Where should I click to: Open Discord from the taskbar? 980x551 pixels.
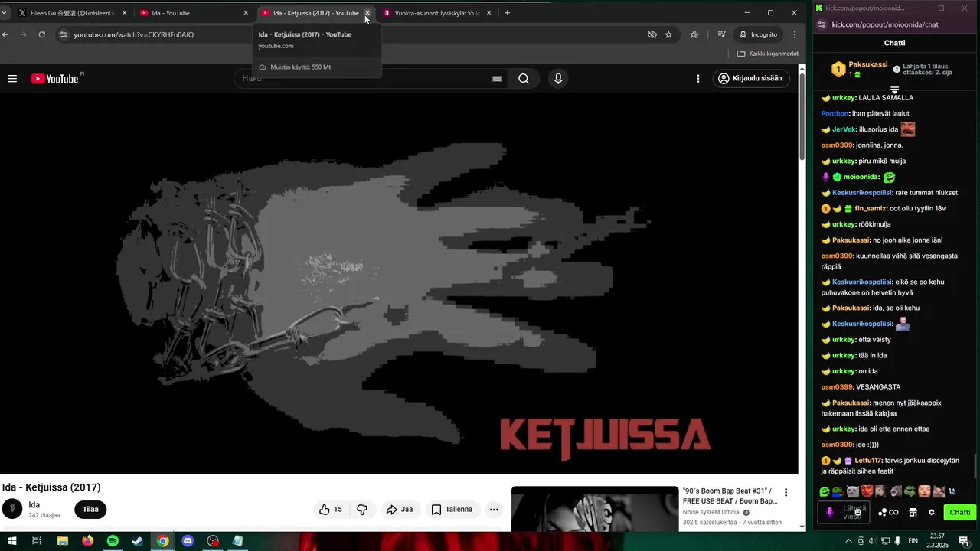188,541
